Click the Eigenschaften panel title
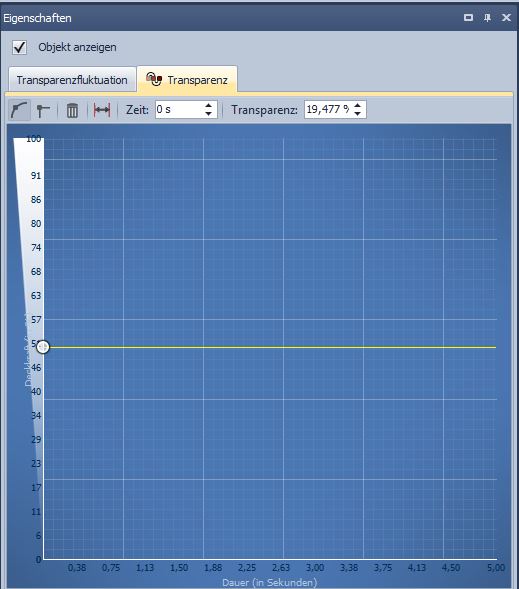Screen dimensions: 519x589 point(38,18)
